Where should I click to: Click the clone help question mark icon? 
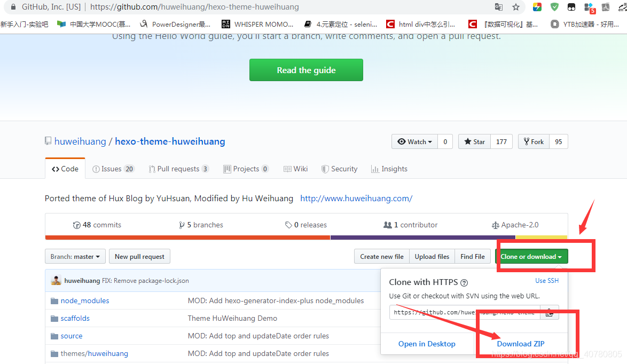(x=464, y=283)
